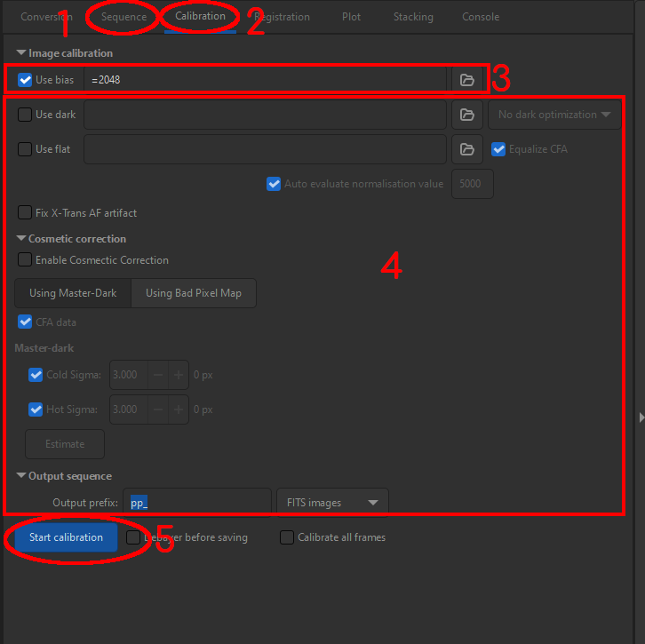The image size is (645, 644).
Task: Increase Hot Sigma with plus button
Action: click(x=178, y=409)
